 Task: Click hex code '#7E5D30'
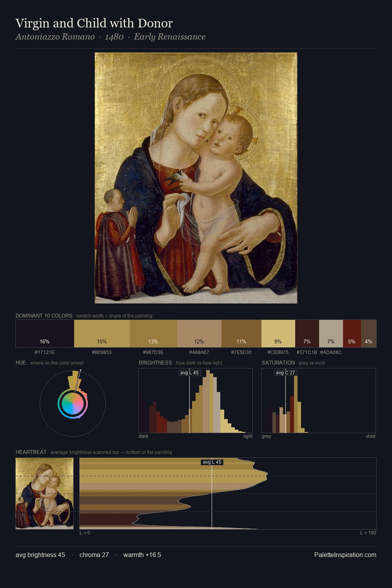(241, 352)
